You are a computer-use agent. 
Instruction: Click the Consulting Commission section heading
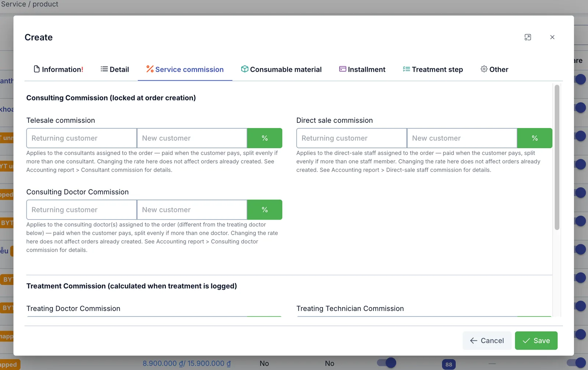tap(111, 98)
